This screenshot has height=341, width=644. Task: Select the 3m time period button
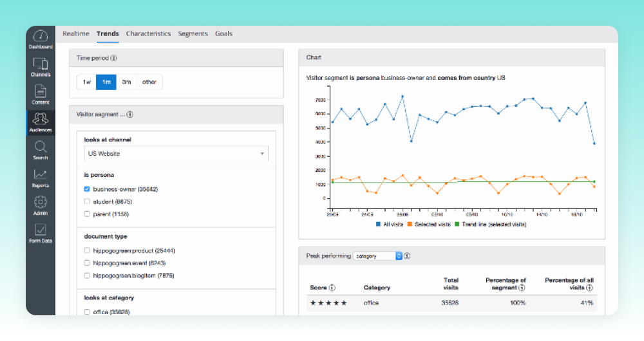coord(126,82)
